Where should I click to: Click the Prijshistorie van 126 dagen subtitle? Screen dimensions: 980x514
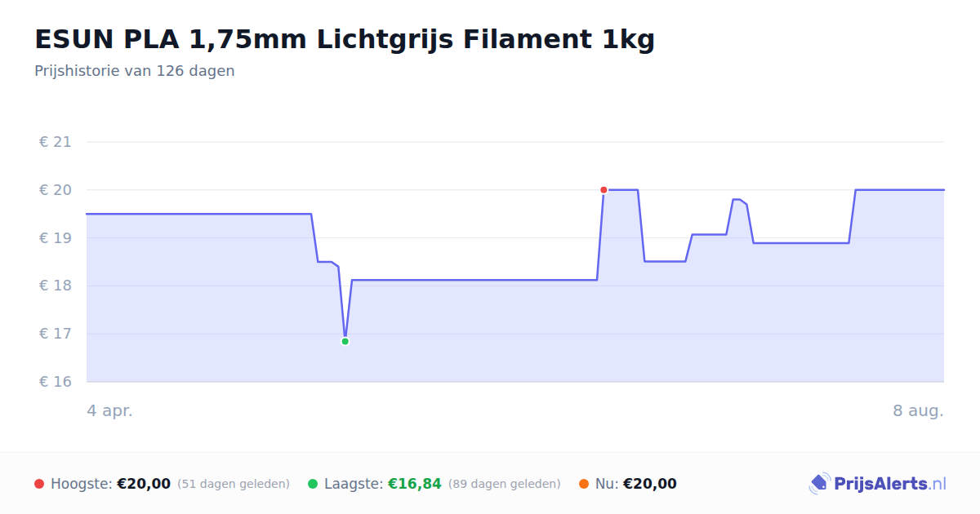pyautogui.click(x=135, y=71)
